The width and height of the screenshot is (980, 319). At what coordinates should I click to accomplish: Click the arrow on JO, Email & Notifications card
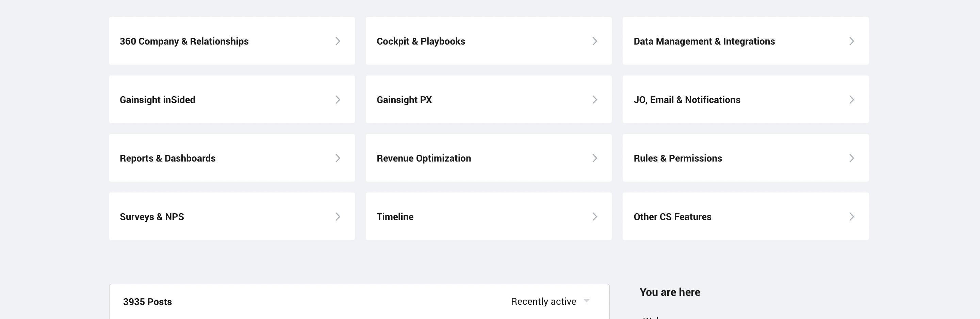[x=852, y=100]
